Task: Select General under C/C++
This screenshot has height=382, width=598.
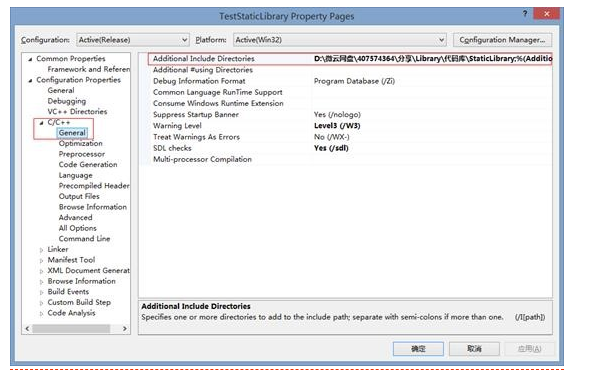Action: point(72,133)
